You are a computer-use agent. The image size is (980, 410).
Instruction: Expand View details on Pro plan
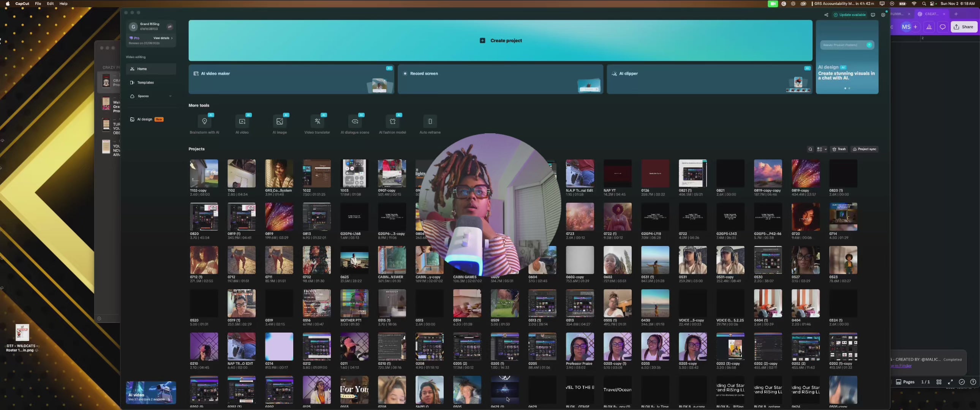163,38
